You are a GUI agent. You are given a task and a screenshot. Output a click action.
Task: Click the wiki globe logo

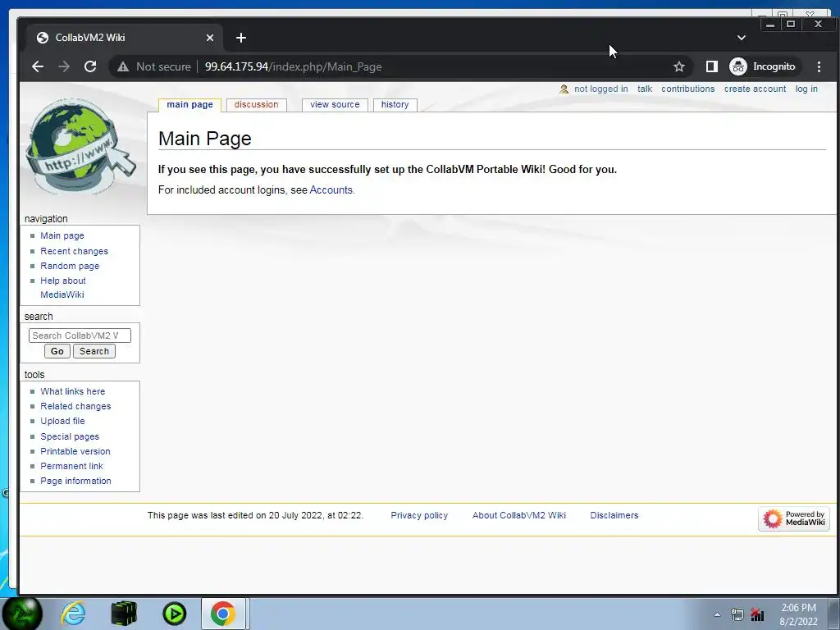coord(80,146)
